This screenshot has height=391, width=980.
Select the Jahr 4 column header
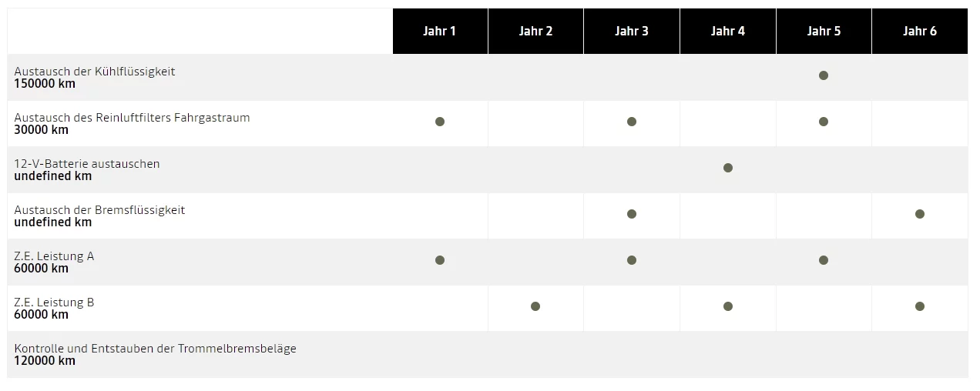tap(727, 32)
